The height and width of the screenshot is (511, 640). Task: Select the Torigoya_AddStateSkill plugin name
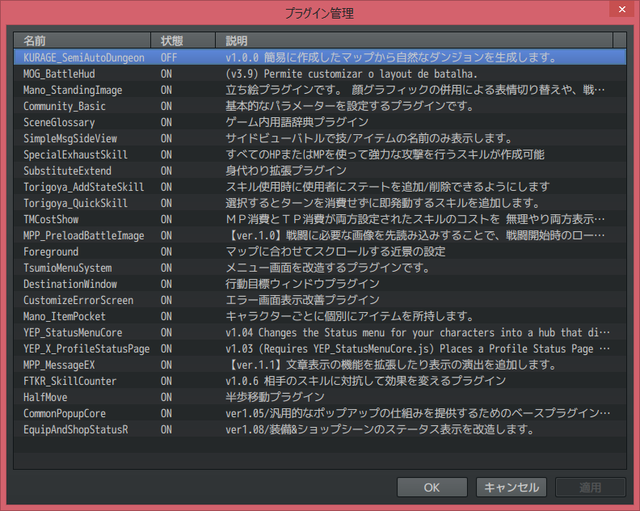coord(84,187)
